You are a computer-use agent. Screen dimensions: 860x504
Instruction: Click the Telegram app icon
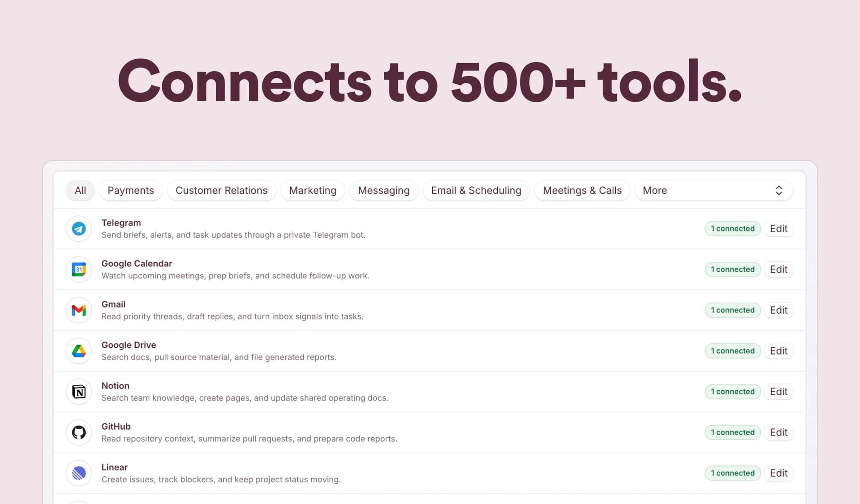click(79, 229)
